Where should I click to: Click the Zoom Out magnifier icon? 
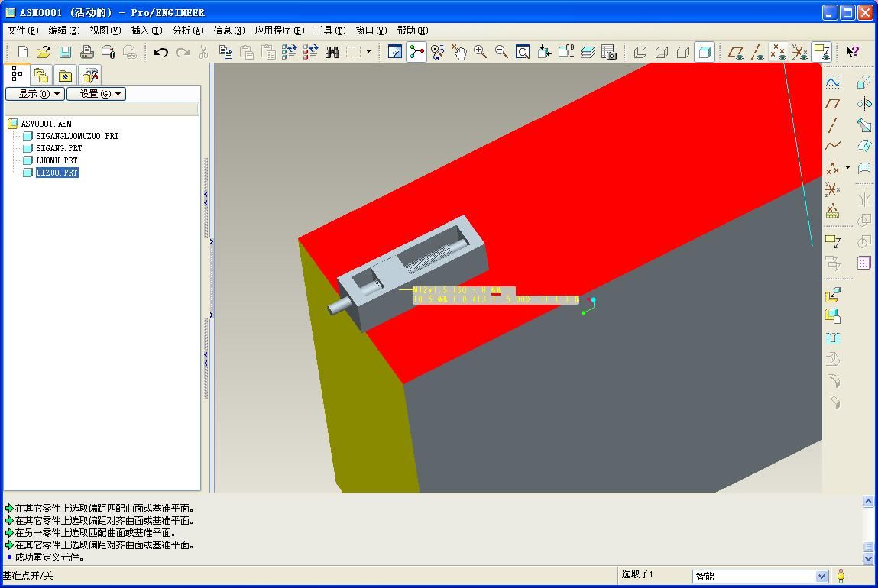501,52
